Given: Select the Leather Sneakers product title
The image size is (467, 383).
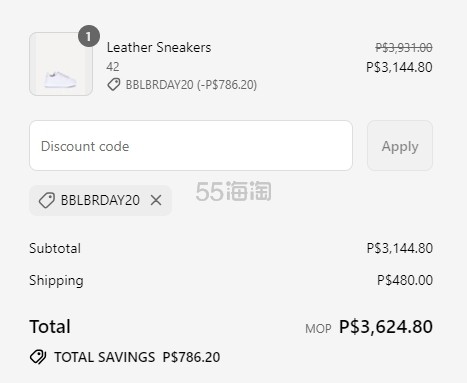Looking at the screenshot, I should click(x=159, y=47).
